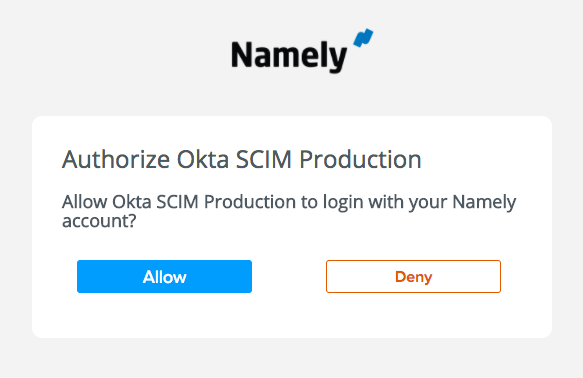Click the white Allow label text
The image size is (583, 378).
[x=164, y=277]
